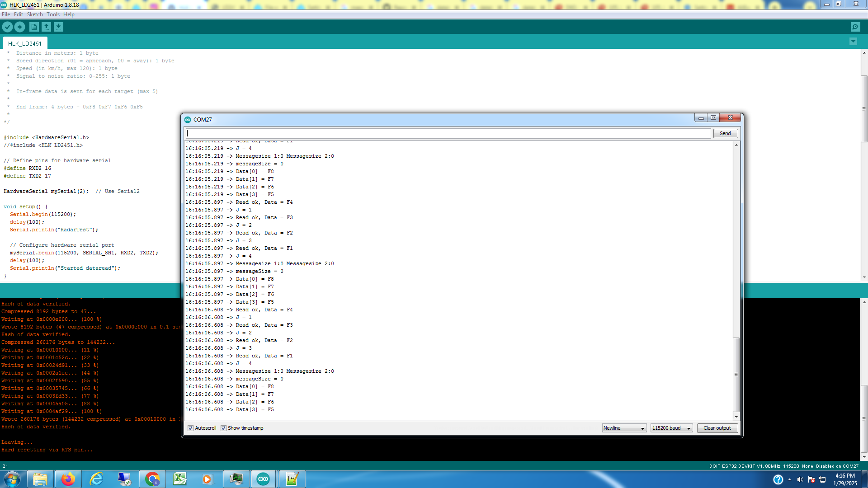868x488 pixels.
Task: Create a new sketch via toolbar icon
Action: 34,27
